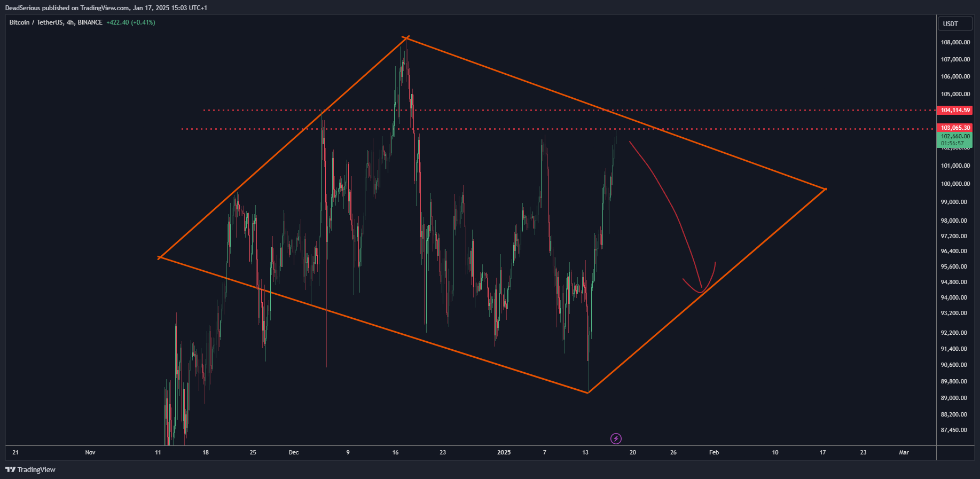Click the 93,200.00 price axis label

coord(954,313)
